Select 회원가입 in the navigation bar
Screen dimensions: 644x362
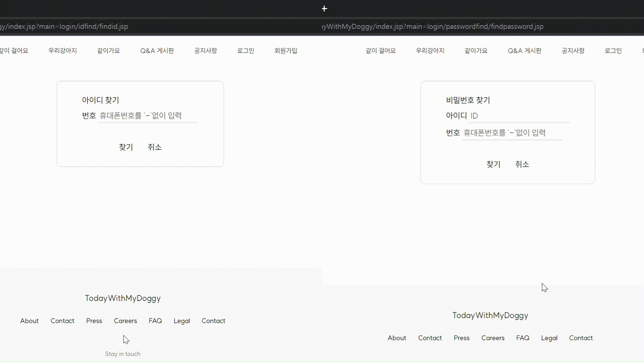286,51
